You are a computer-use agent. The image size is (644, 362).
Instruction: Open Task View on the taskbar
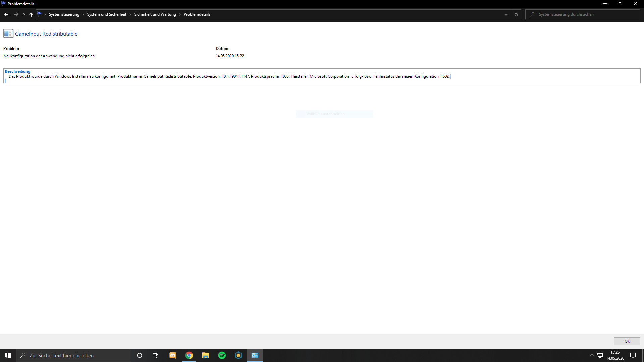pyautogui.click(x=156, y=355)
